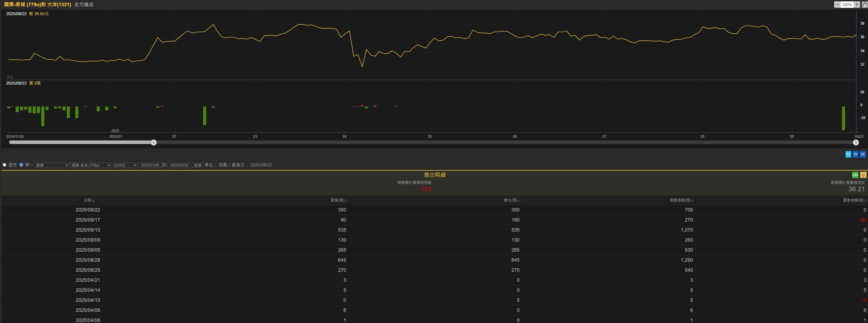Click the right arrow handle of the timeline
The width and height of the screenshot is (868, 323).
[856, 142]
